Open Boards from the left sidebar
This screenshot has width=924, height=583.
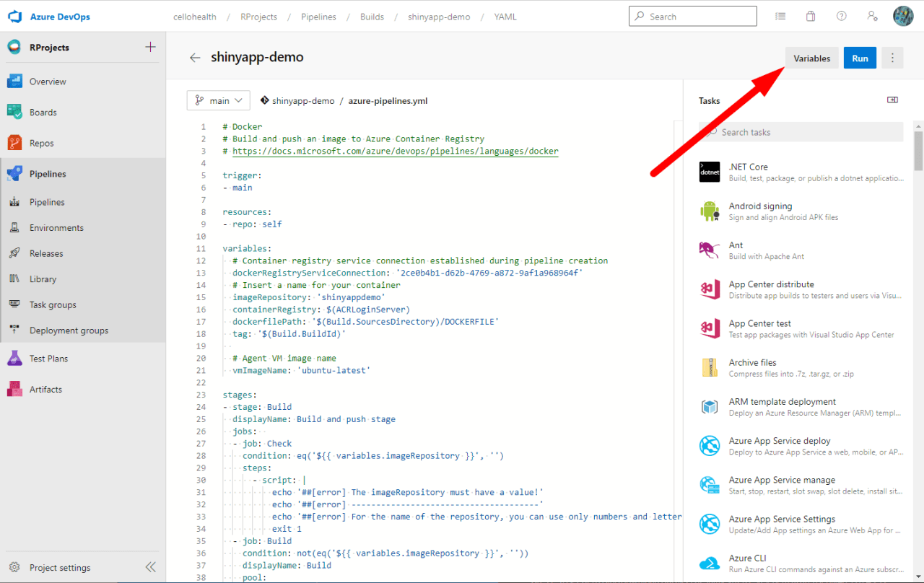(x=43, y=112)
